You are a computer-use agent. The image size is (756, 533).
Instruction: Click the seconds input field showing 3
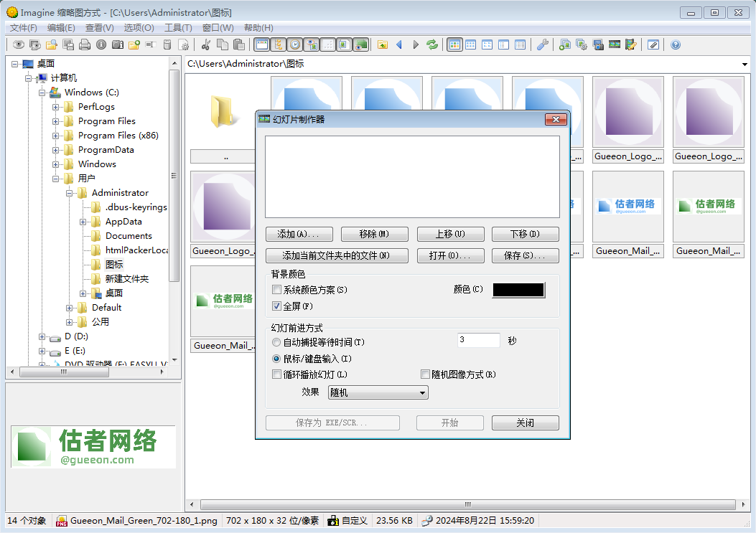pyautogui.click(x=478, y=340)
